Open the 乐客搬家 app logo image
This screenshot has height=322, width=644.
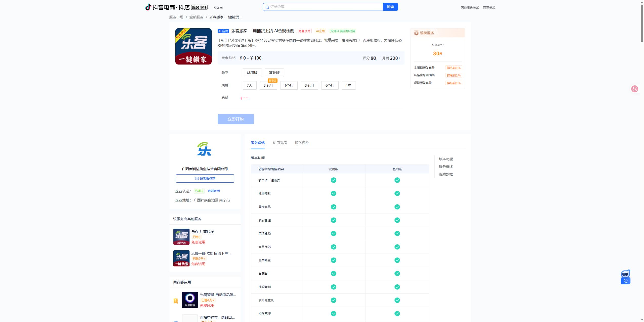point(193,46)
